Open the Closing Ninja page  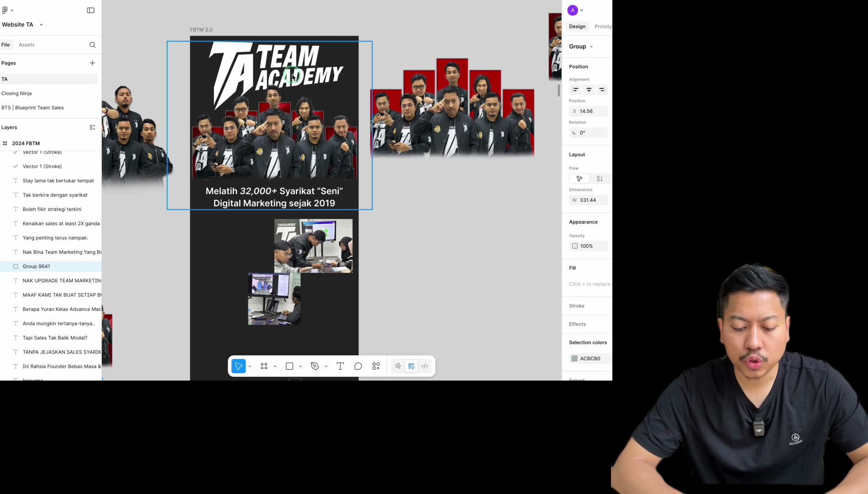pyautogui.click(x=16, y=93)
